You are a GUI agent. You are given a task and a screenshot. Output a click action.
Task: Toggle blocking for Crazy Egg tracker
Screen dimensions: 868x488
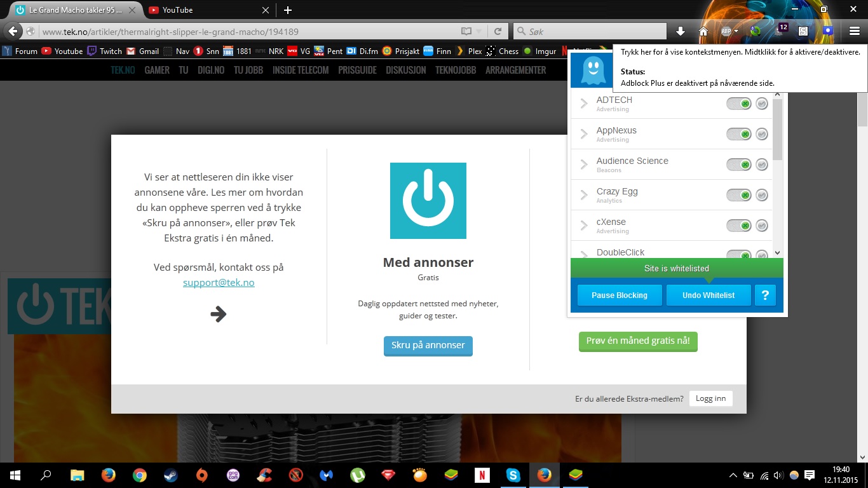pos(739,195)
